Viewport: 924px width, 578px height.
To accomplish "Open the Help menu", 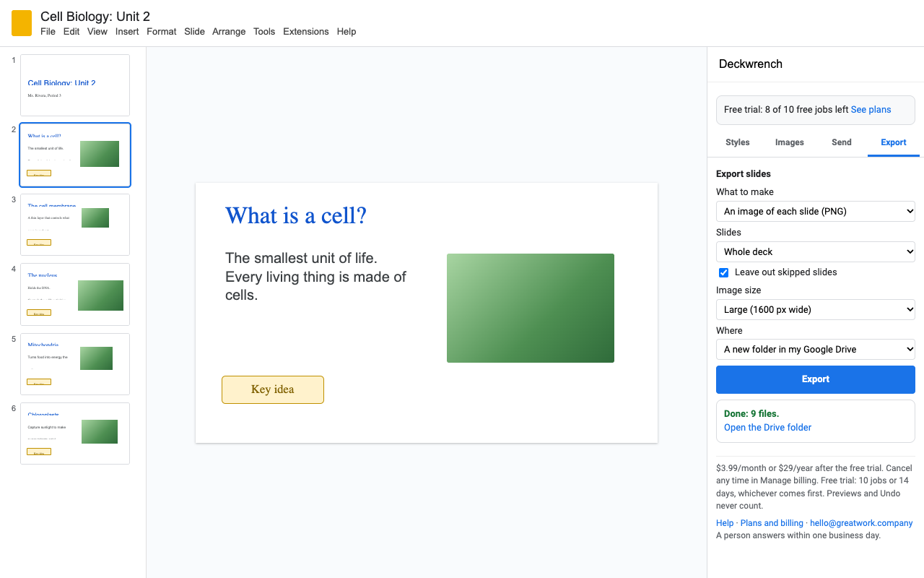I will 346,31.
